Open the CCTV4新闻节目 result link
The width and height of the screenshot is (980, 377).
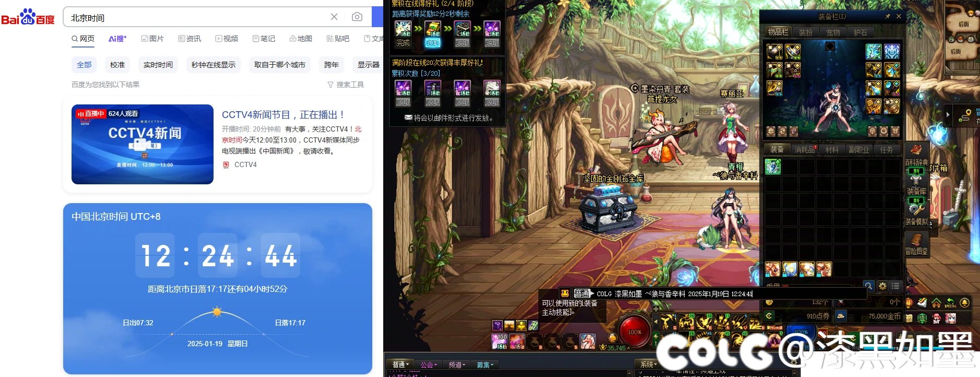click(283, 115)
